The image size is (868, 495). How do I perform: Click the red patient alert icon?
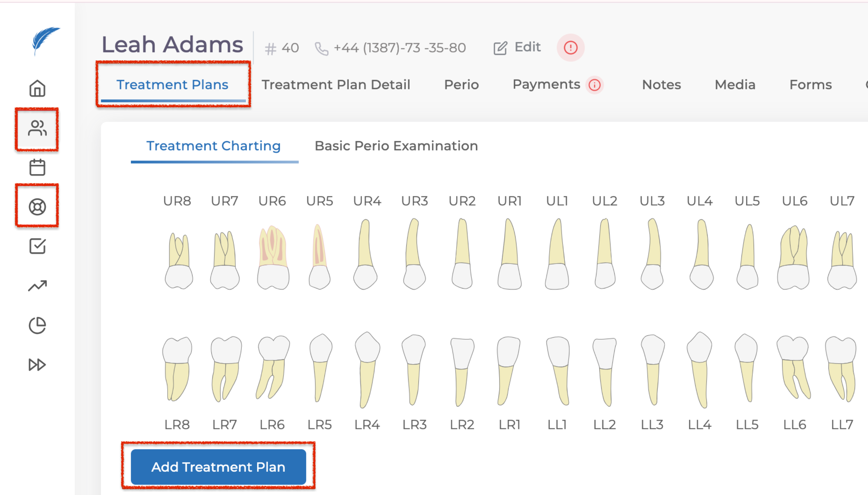570,48
